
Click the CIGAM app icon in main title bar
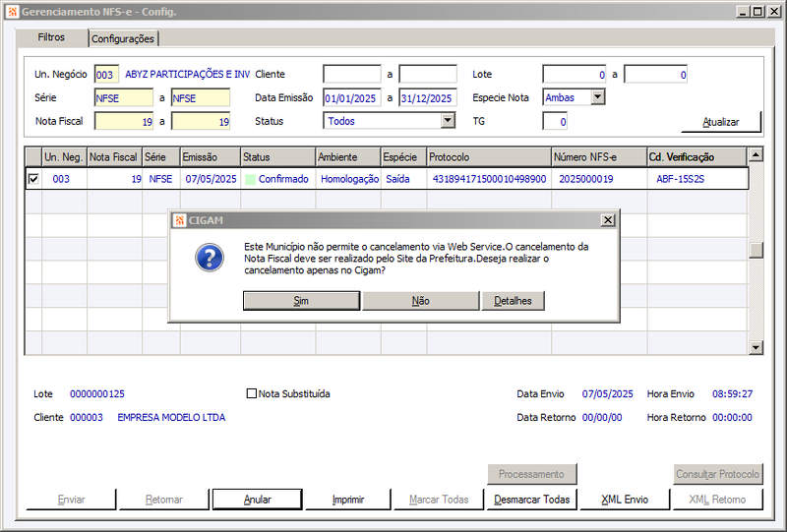click(x=13, y=11)
